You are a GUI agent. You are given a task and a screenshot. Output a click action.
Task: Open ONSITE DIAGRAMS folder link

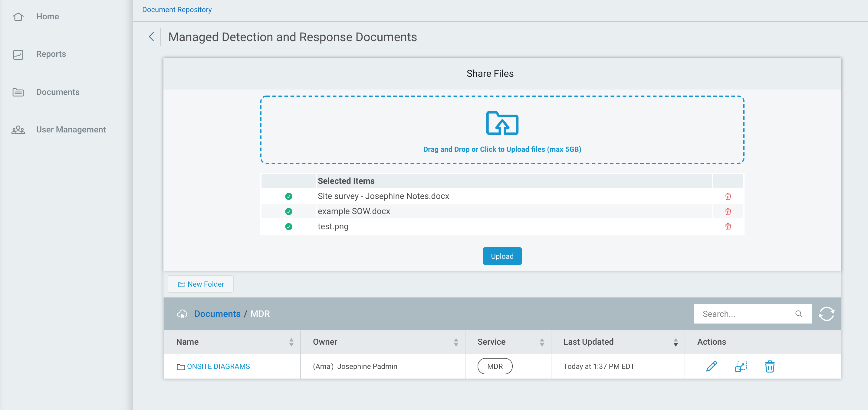coord(218,366)
